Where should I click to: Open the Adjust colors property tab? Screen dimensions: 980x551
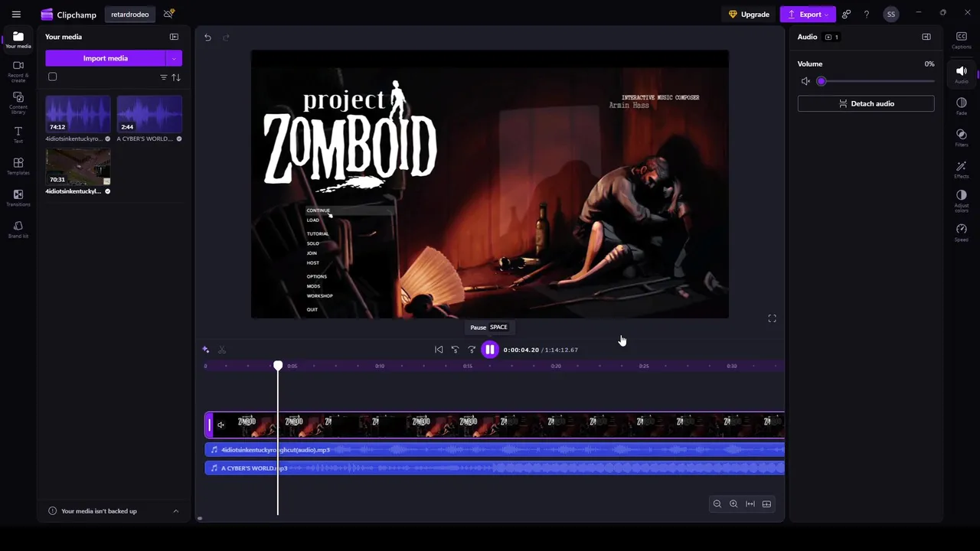962,201
